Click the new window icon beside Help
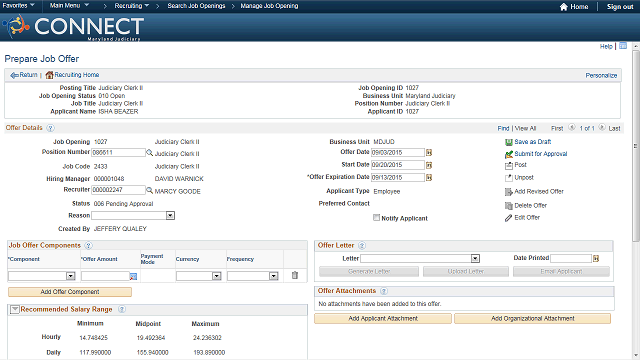The width and height of the screenshot is (640, 360). (623, 46)
